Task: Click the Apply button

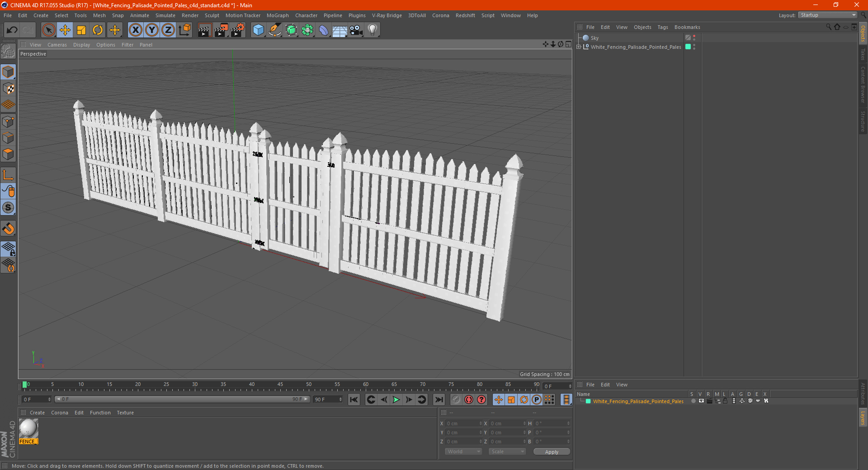Action: pyautogui.click(x=552, y=452)
